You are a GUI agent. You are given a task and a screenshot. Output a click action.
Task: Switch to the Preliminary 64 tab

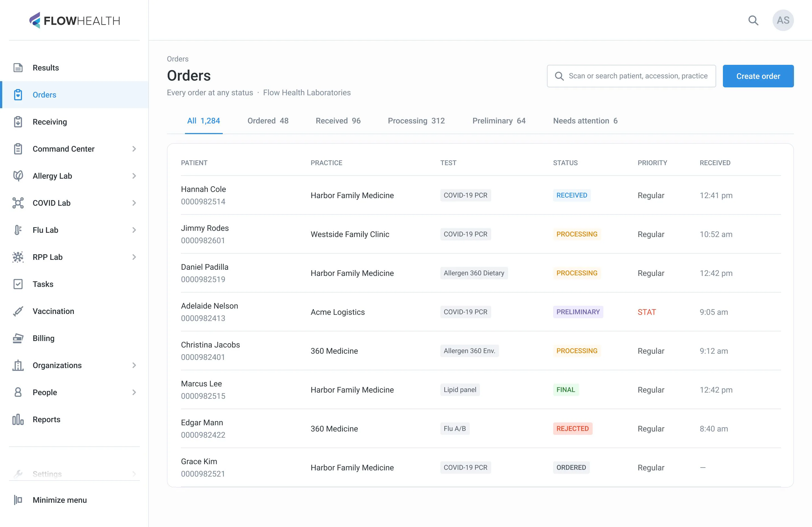tap(499, 121)
